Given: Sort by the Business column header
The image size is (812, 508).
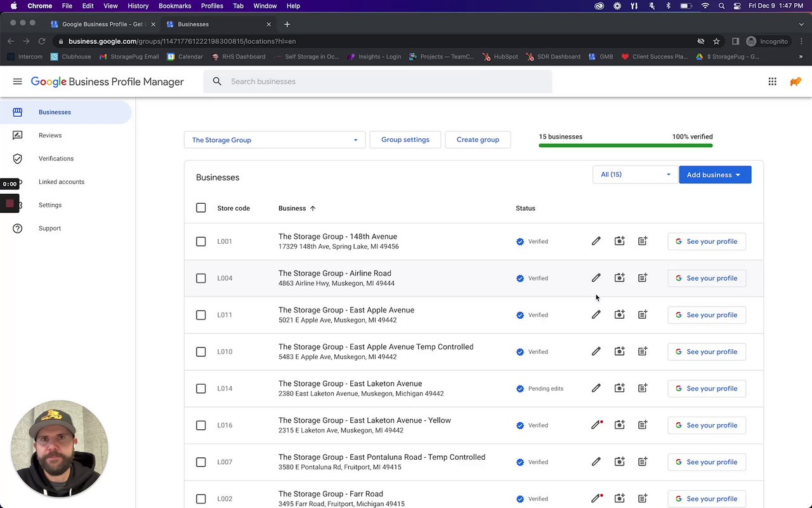Looking at the screenshot, I should (297, 208).
